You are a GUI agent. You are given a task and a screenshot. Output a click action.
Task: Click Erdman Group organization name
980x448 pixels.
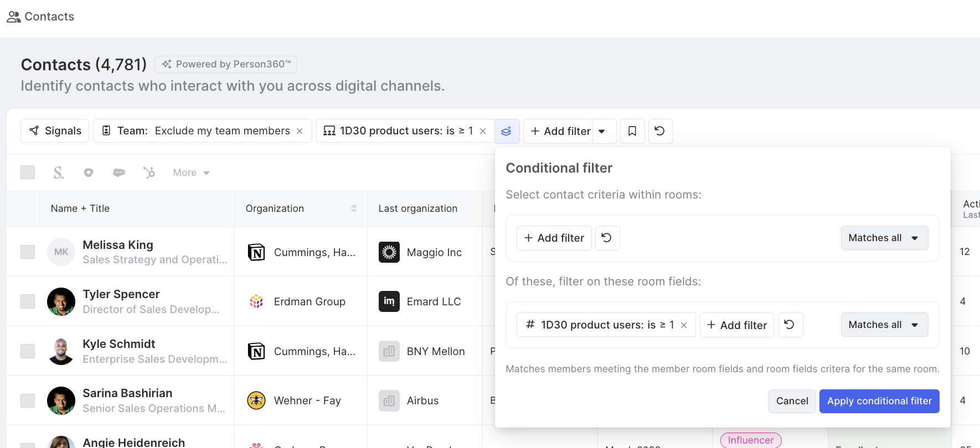point(310,301)
